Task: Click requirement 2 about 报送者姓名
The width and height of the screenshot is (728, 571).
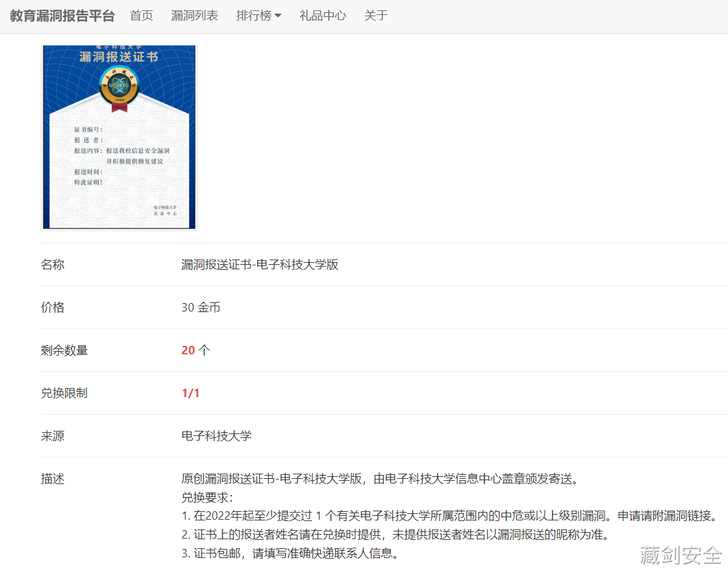Action: coord(397,535)
